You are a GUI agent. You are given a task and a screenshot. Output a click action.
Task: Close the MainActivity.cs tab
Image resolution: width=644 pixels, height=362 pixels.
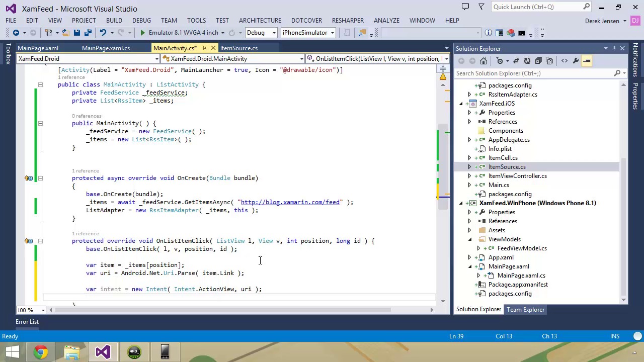click(213, 48)
